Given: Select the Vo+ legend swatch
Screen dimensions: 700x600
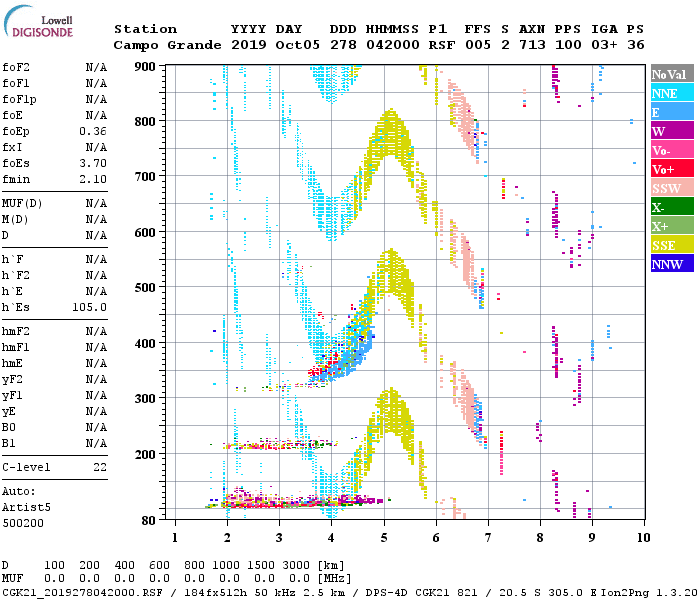Looking at the screenshot, I should click(x=672, y=169).
